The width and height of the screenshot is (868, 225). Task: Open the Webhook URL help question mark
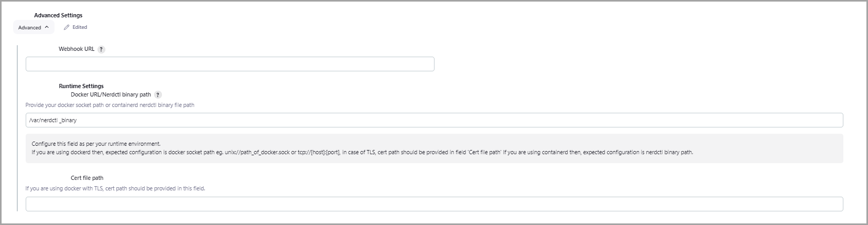pyautogui.click(x=101, y=49)
